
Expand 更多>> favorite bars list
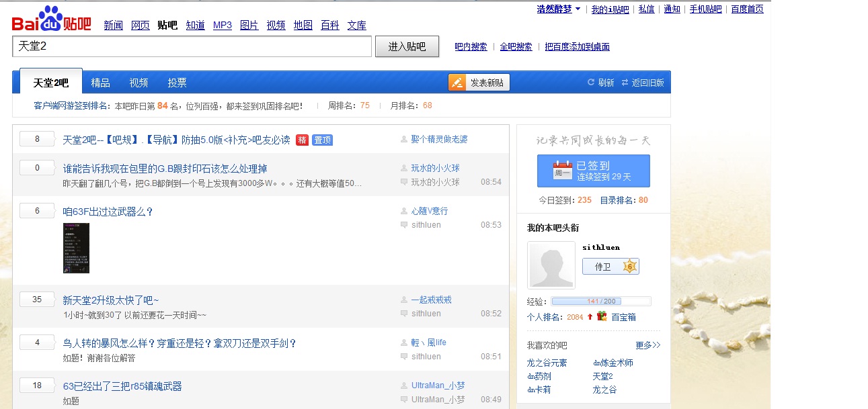[x=648, y=345]
